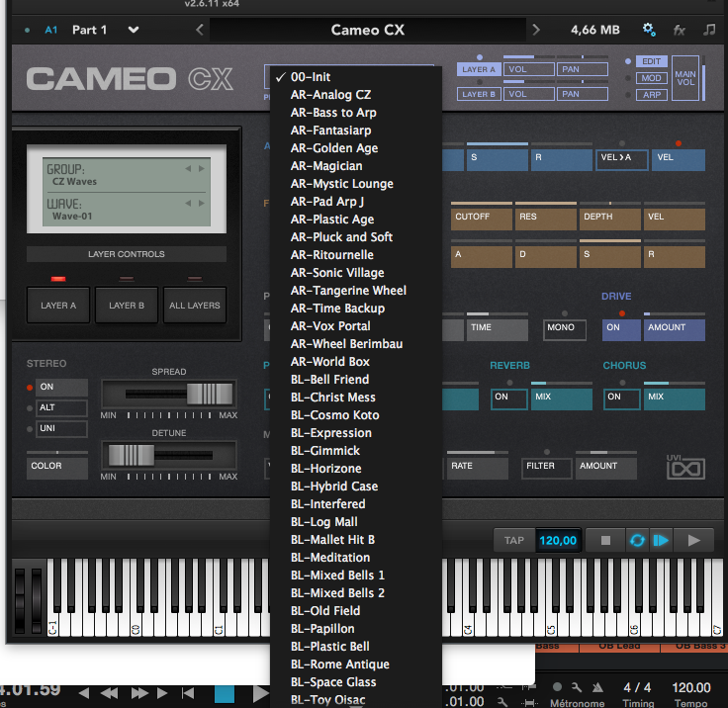Click LAYER B control button
Screen dimensions: 728x708
point(127,305)
